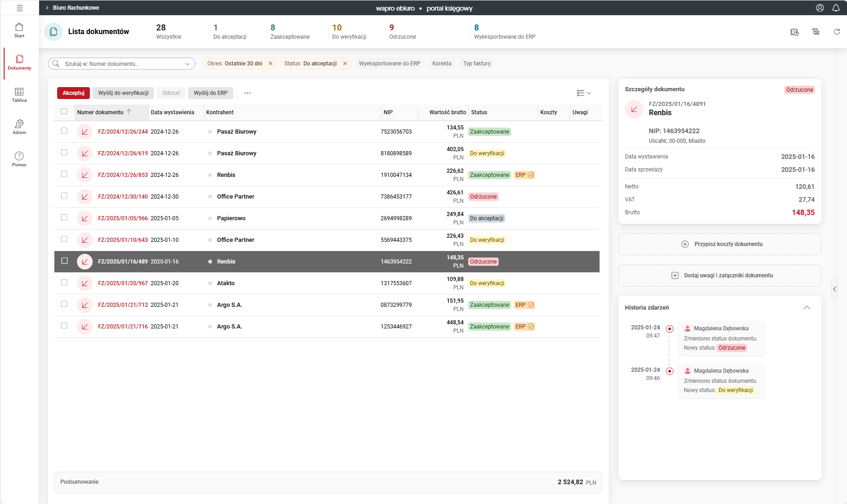Open the hamburger menu icon
Image resolution: width=847 pixels, height=504 pixels.
[19, 8]
